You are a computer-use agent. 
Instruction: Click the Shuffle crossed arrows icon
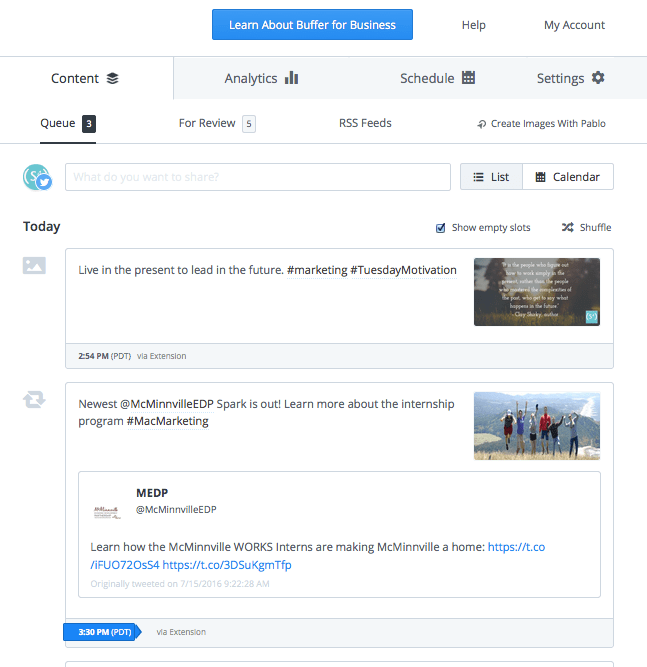pyautogui.click(x=567, y=228)
